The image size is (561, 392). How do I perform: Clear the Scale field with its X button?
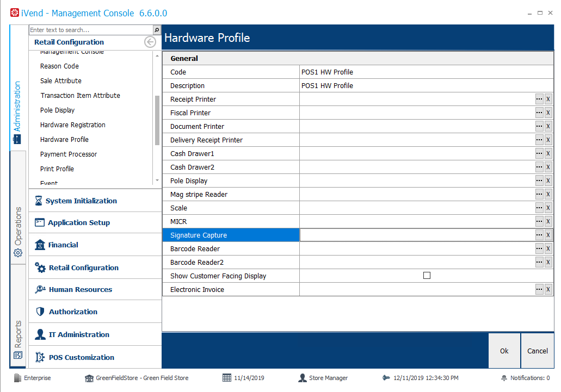548,208
